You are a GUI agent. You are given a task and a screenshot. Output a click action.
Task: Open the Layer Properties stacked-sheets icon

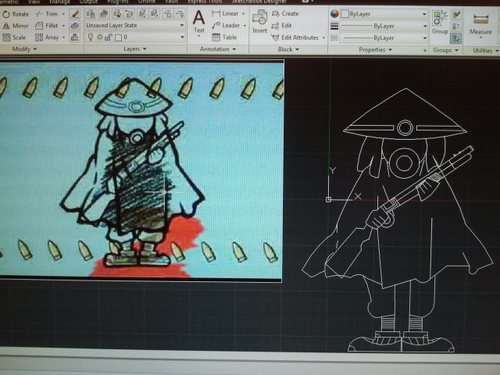(x=91, y=13)
